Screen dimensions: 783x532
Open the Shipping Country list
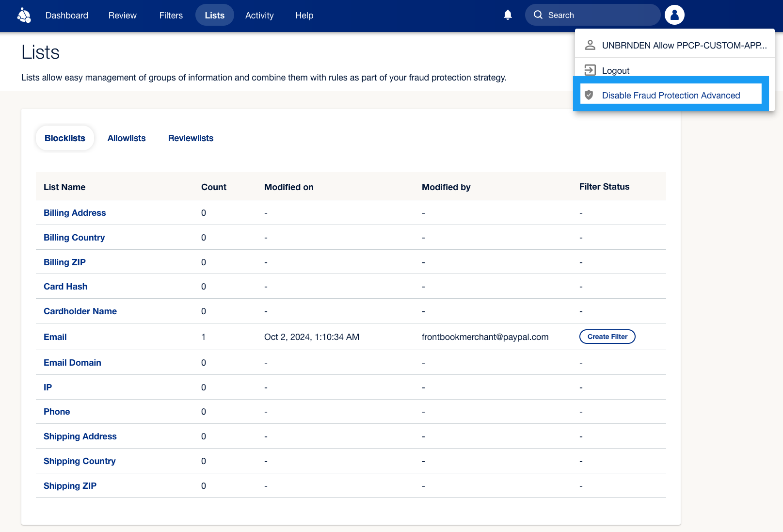click(x=80, y=461)
